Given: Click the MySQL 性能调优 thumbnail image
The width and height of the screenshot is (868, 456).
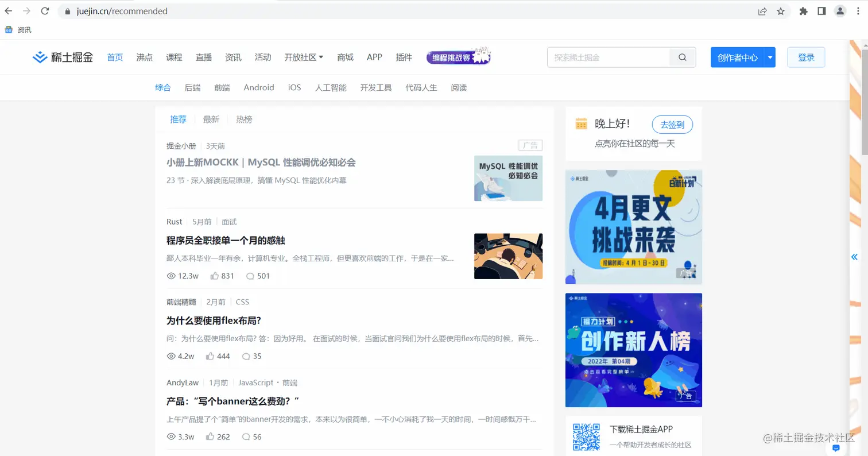Looking at the screenshot, I should coord(508,178).
